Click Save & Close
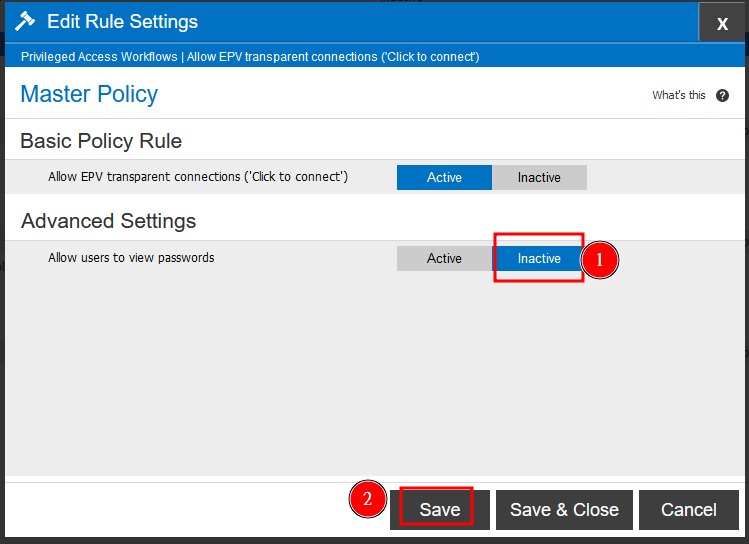The height and width of the screenshot is (544, 749). pos(564,510)
